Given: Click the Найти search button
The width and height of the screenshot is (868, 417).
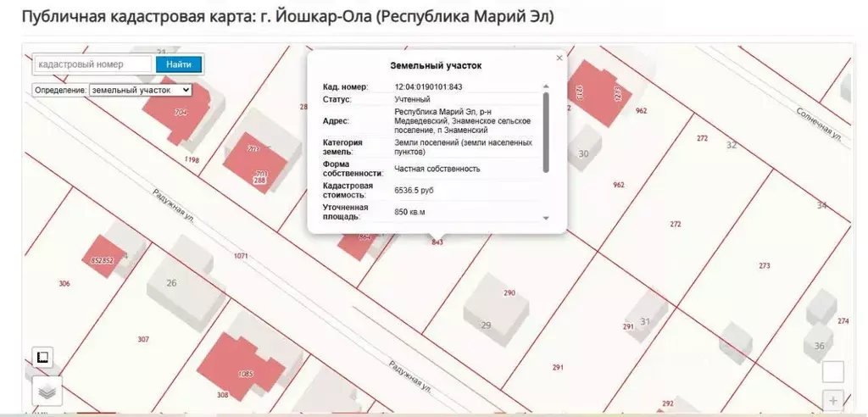Looking at the screenshot, I should (x=179, y=64).
